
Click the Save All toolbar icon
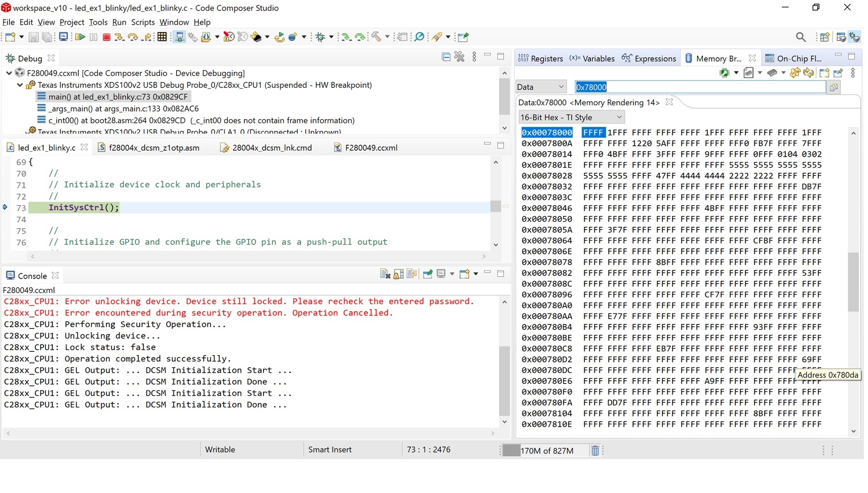pyautogui.click(x=47, y=37)
